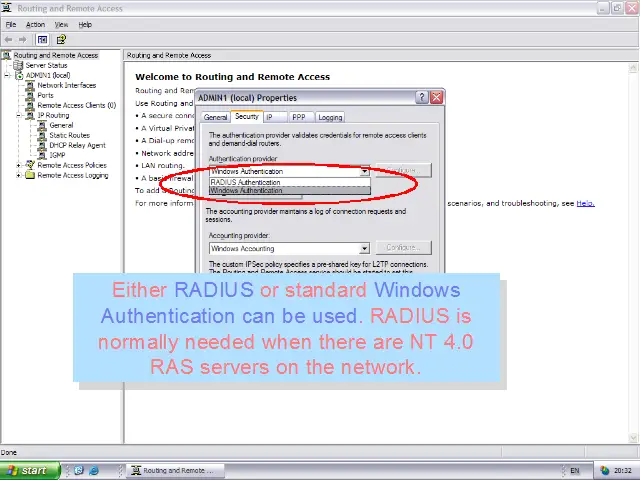This screenshot has height=480, width=640.
Task: Click the Start button
Action: [30, 471]
